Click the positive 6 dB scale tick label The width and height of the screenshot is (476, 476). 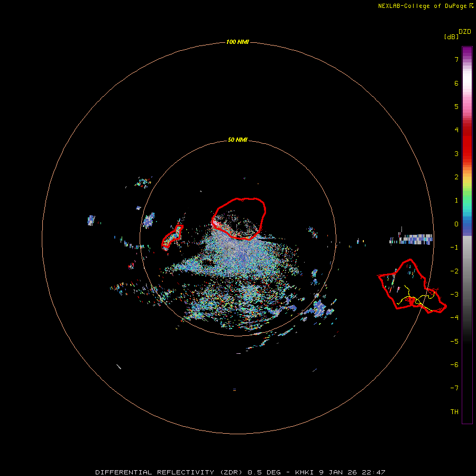tap(456, 83)
